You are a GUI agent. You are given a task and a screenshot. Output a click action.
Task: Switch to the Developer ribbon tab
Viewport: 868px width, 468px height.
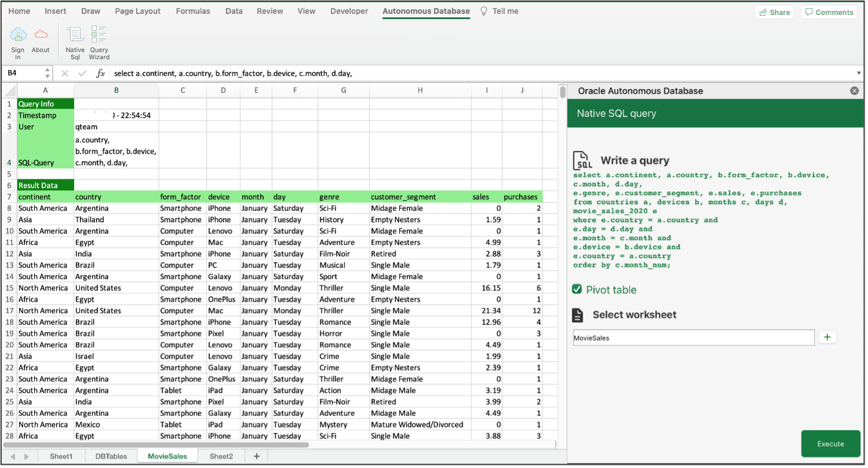pos(349,10)
